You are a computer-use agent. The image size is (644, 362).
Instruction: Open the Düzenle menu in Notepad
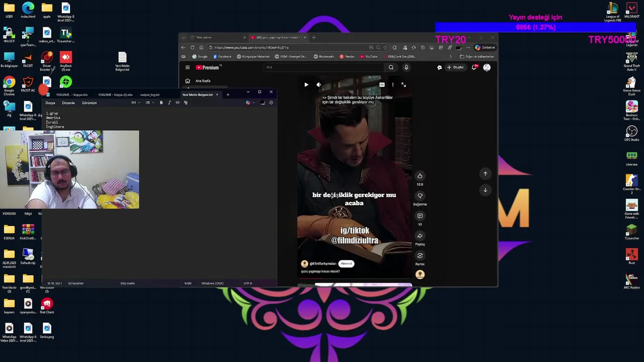coord(68,103)
